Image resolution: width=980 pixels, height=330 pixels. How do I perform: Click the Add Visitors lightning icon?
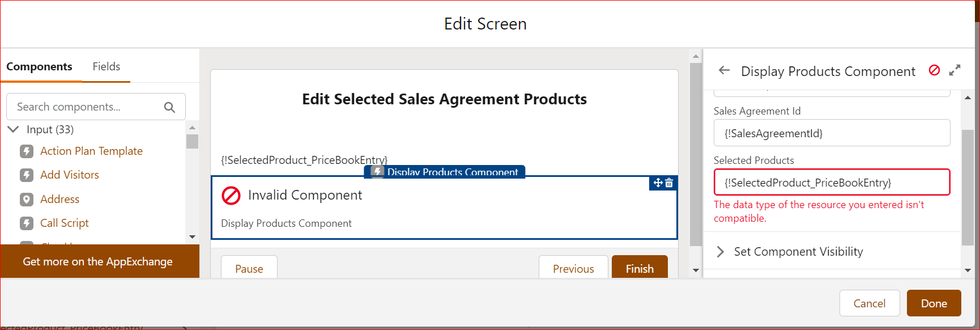[27, 175]
